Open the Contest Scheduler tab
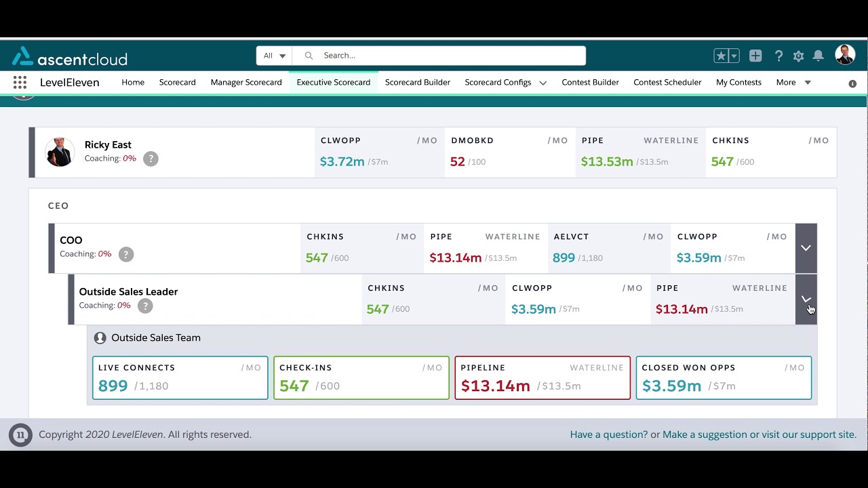The width and height of the screenshot is (868, 488). [667, 82]
